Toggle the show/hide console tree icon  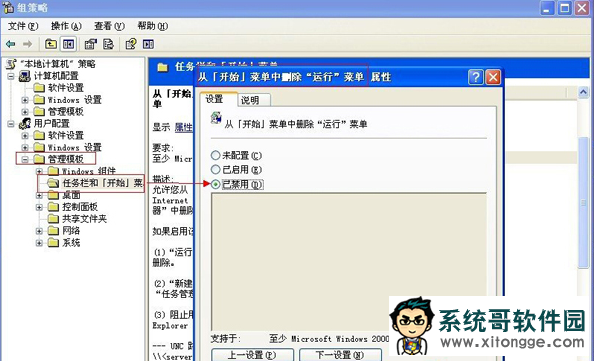(69, 44)
